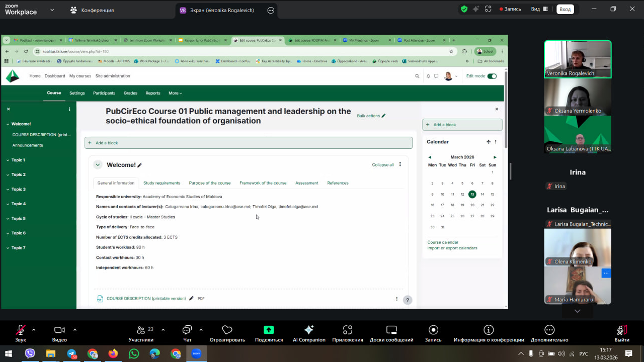Unmute microphone with the Звук button
This screenshot has width=644, height=362.
coord(20,330)
